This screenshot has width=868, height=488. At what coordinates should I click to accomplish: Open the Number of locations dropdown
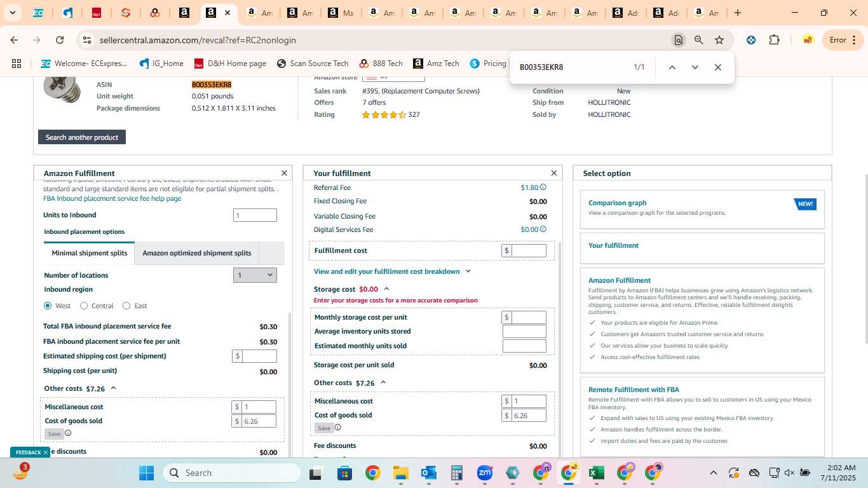tap(255, 275)
